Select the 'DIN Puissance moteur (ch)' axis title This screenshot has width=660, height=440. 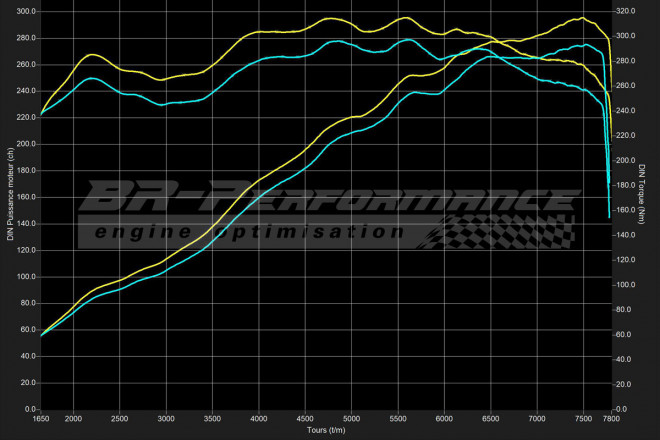coord(10,192)
